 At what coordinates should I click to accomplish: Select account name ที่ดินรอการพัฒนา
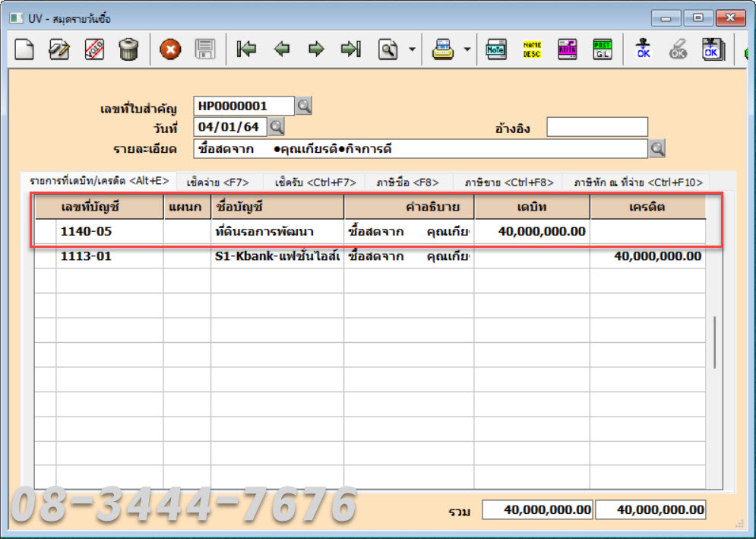pos(277,232)
